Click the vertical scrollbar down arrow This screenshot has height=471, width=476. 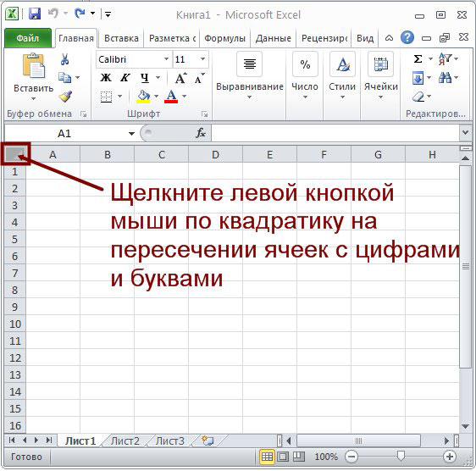(x=465, y=426)
